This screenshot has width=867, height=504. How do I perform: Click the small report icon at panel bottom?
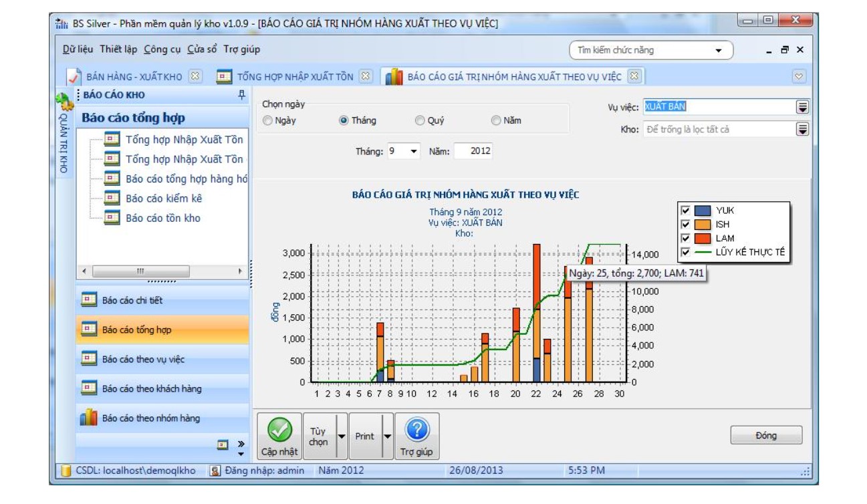223,444
